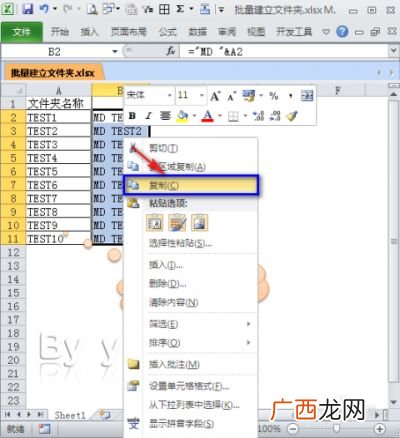
Task: Select 选择性粘贴(S)... in context menu
Action: pyautogui.click(x=191, y=243)
